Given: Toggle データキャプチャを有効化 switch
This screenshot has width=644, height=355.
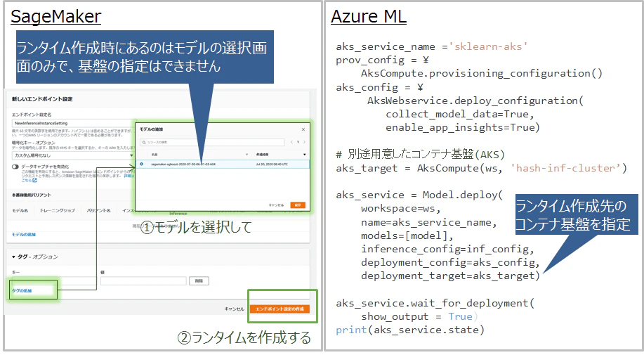Looking at the screenshot, I should (15, 167).
